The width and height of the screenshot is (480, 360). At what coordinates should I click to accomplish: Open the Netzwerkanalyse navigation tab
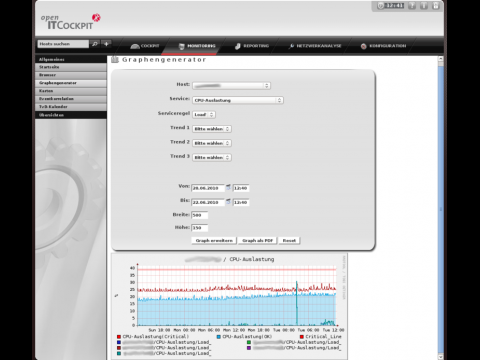tap(315, 46)
